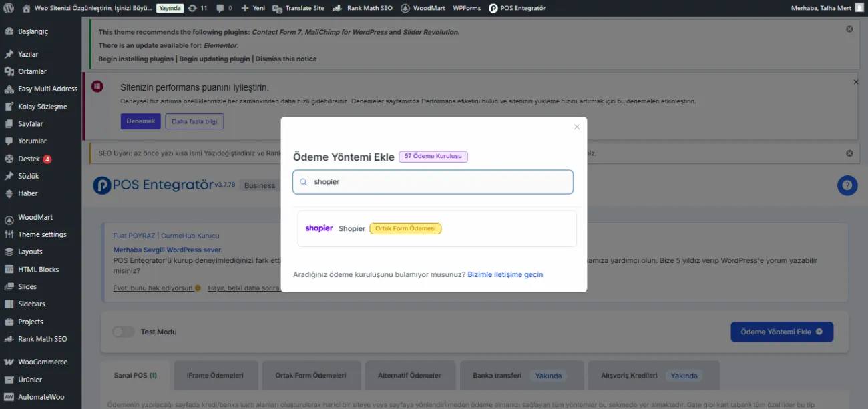Click the Daha fazla bilgi button
Screen dimensions: 868x409
(194, 121)
